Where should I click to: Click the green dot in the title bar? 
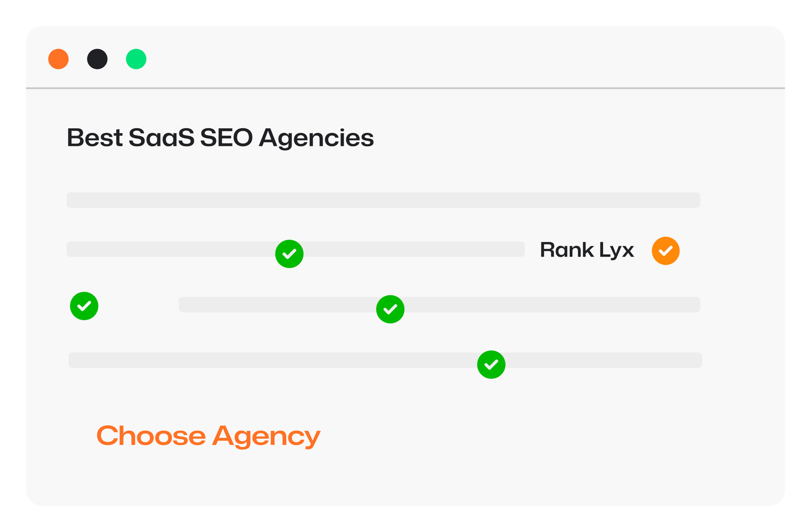136,59
